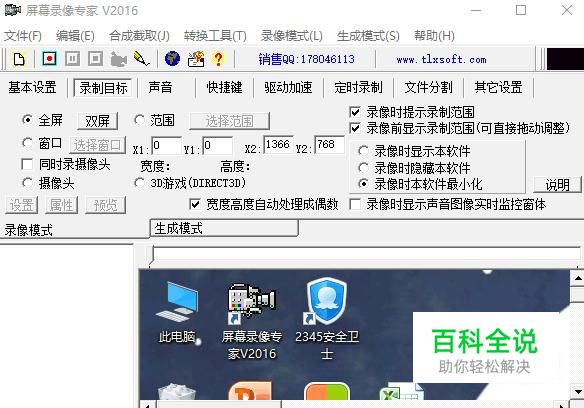Click the 说明 button

point(557,184)
